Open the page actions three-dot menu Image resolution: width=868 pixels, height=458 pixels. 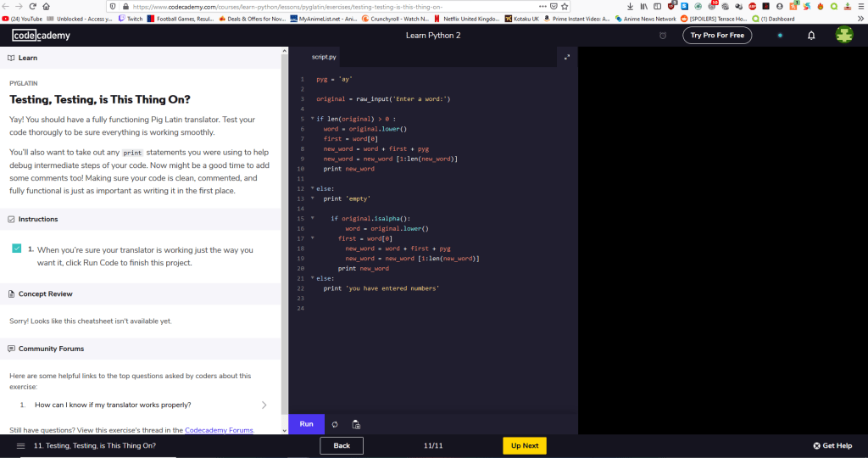tap(542, 7)
